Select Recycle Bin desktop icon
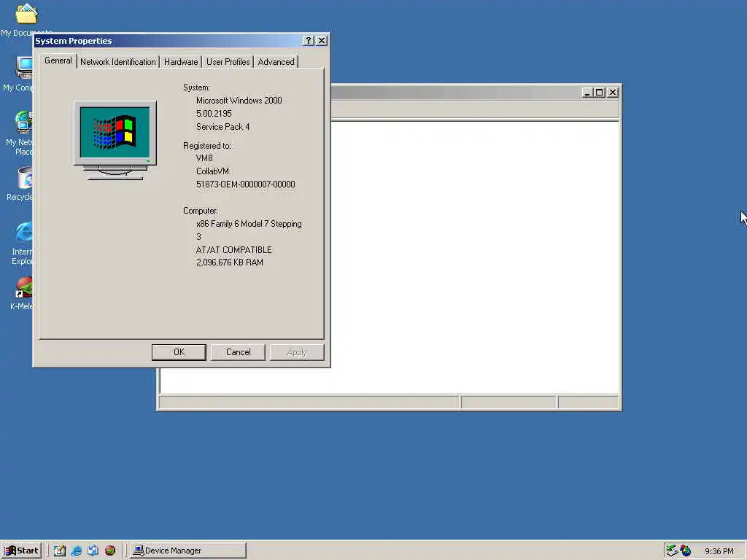This screenshot has height=560, width=747. 21,184
